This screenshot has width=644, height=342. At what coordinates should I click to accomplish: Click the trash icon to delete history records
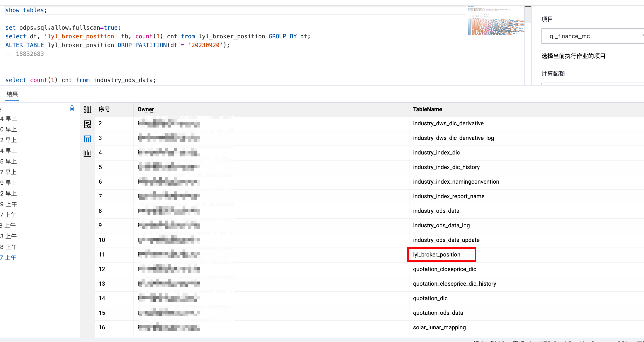pos(72,108)
